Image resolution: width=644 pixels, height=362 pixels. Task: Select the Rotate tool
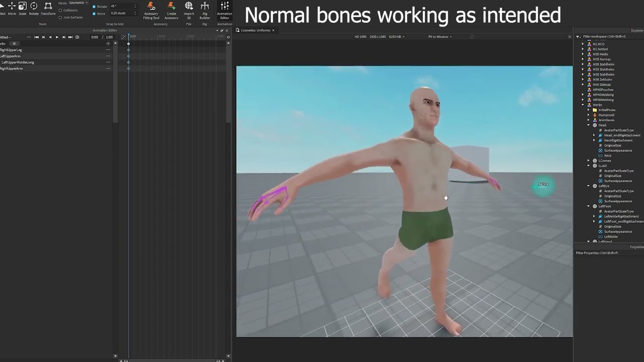[34, 9]
